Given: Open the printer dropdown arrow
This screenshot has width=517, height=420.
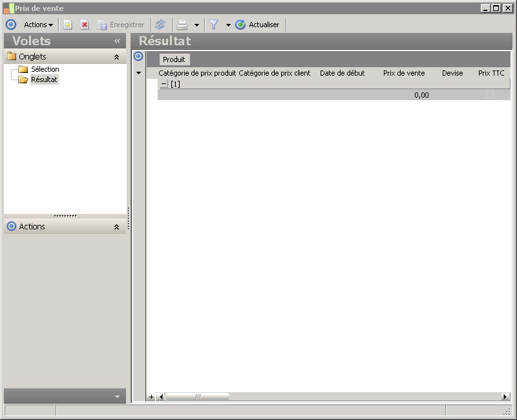Looking at the screenshot, I should coord(197,25).
